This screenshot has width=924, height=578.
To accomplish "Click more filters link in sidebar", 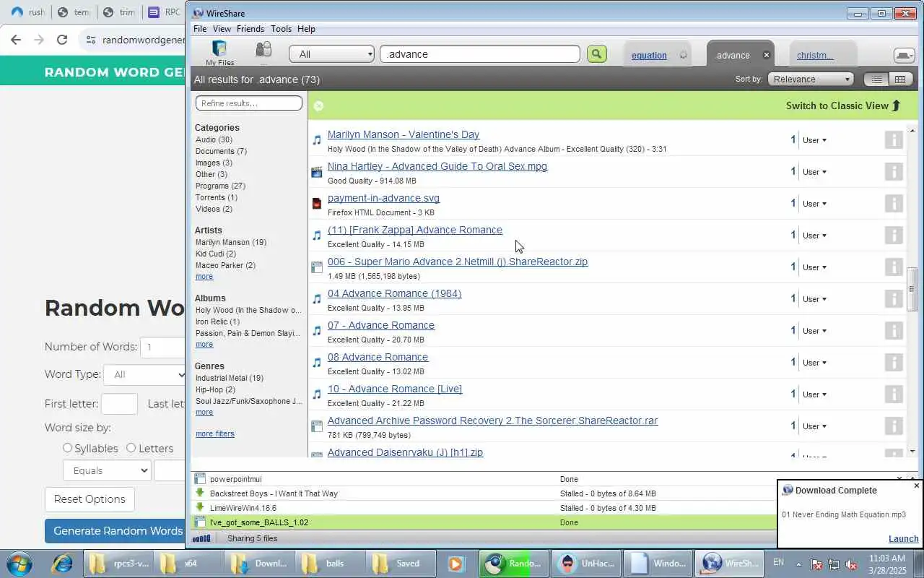I will (x=215, y=433).
